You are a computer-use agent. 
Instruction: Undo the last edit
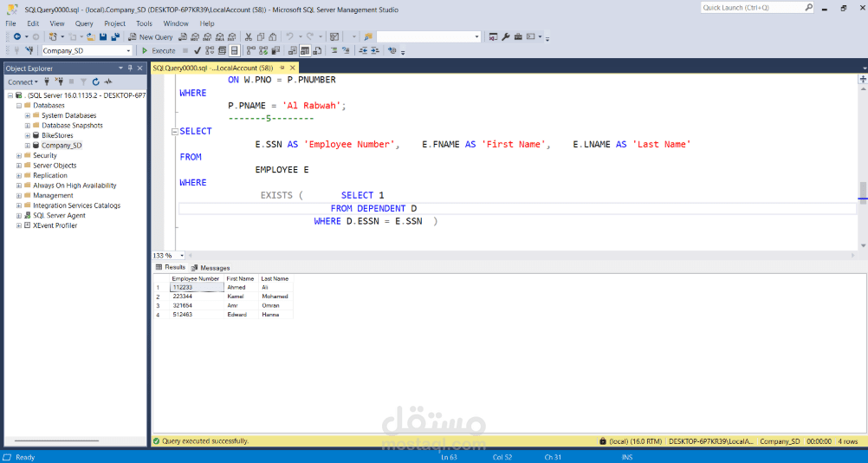[289, 37]
